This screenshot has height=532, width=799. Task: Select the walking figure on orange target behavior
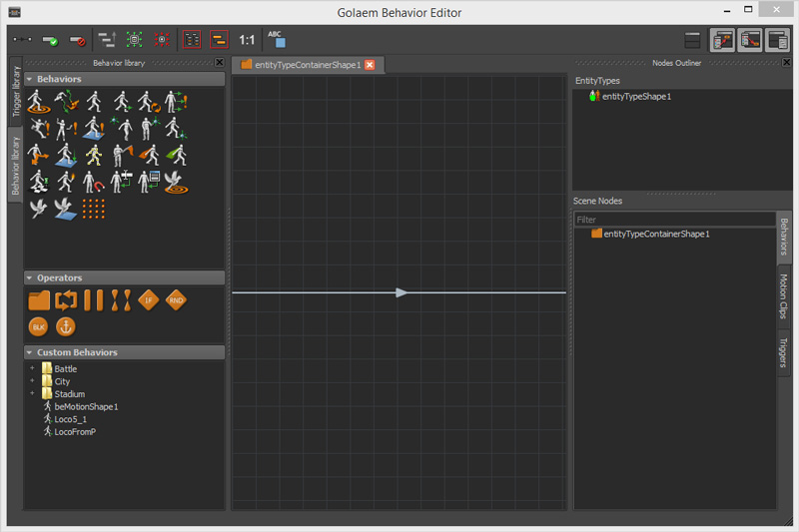pyautogui.click(x=38, y=101)
